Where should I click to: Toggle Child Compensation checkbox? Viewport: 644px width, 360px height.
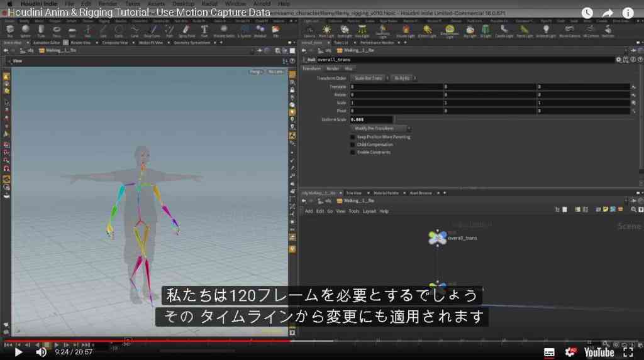(352, 145)
